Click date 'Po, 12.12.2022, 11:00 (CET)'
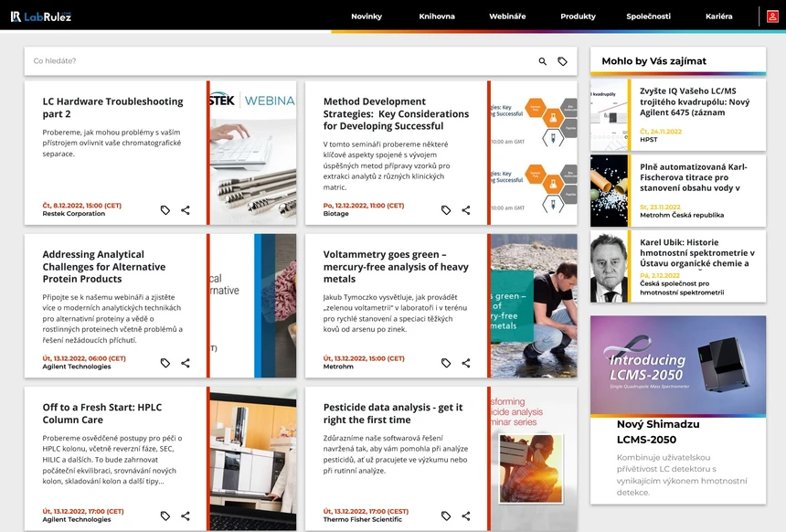The height and width of the screenshot is (532, 786). (364, 206)
